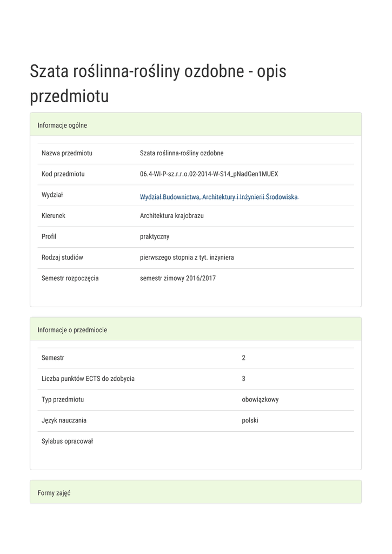392x554 pixels.
Task: Click the 'Nazwa przedmiotu' row label
Action: pyautogui.click(x=67, y=153)
